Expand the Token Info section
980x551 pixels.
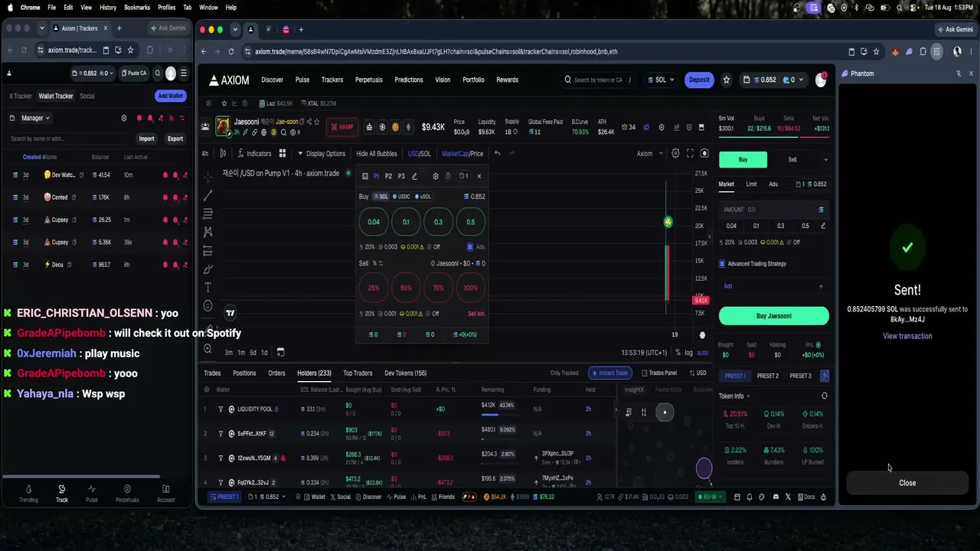tap(734, 396)
